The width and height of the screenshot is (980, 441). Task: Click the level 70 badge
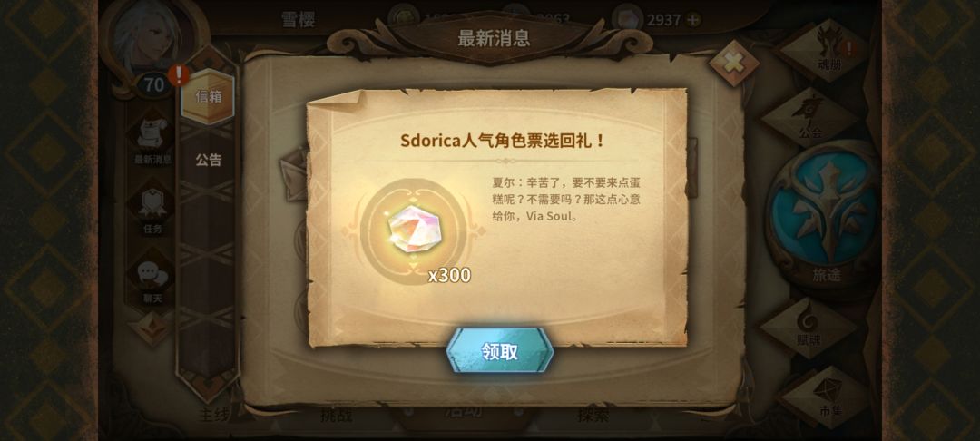point(153,84)
